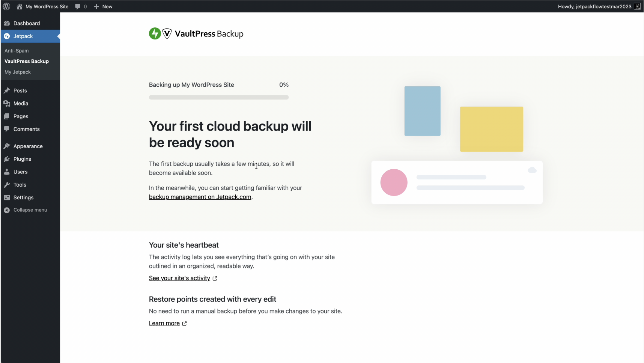Click Your first cloud backup heading
Viewport: 644px width, 363px height.
point(230,134)
